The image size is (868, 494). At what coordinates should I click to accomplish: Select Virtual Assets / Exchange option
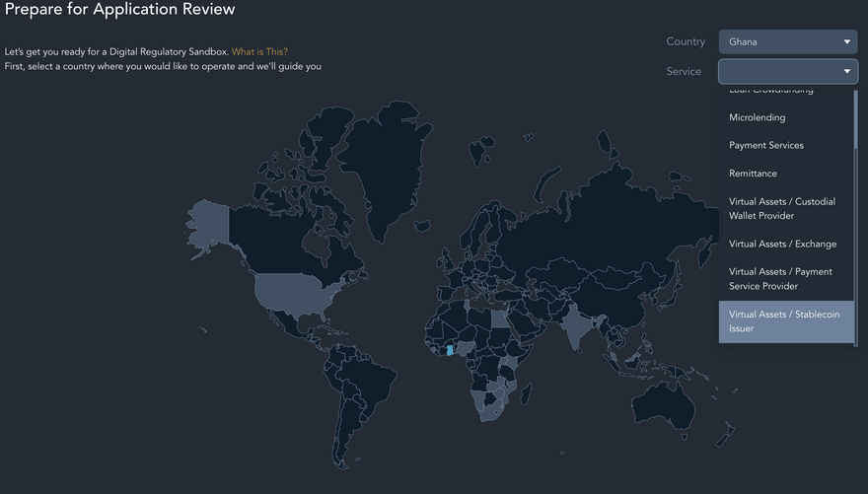pyautogui.click(x=782, y=244)
